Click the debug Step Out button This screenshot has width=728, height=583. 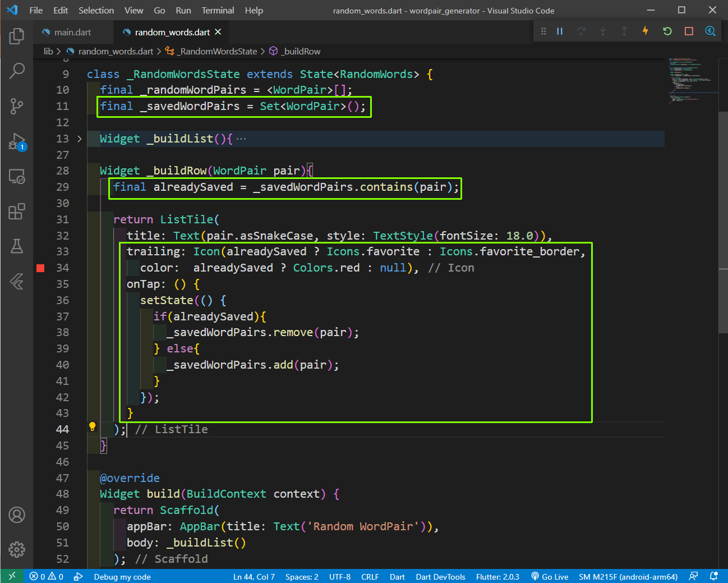[x=624, y=31]
